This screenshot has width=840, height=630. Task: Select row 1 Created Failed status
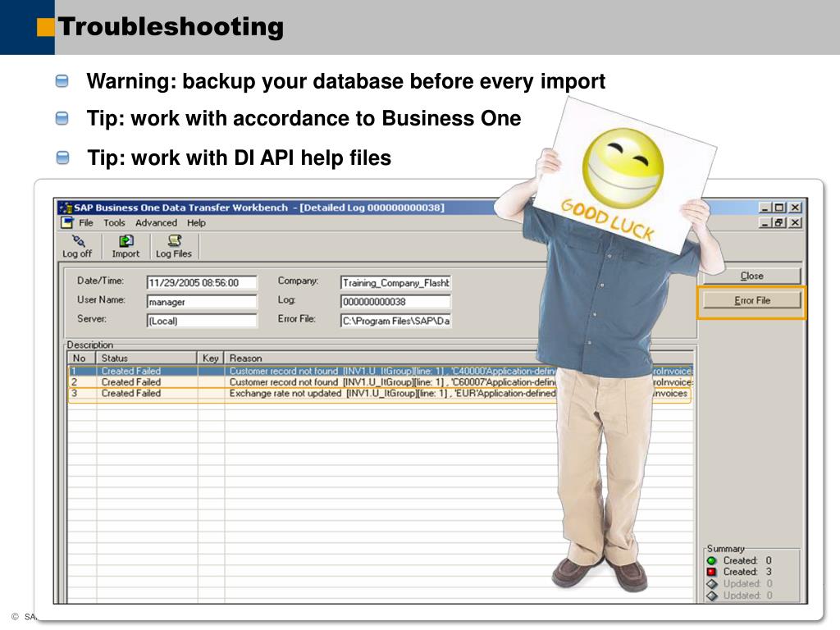[130, 371]
